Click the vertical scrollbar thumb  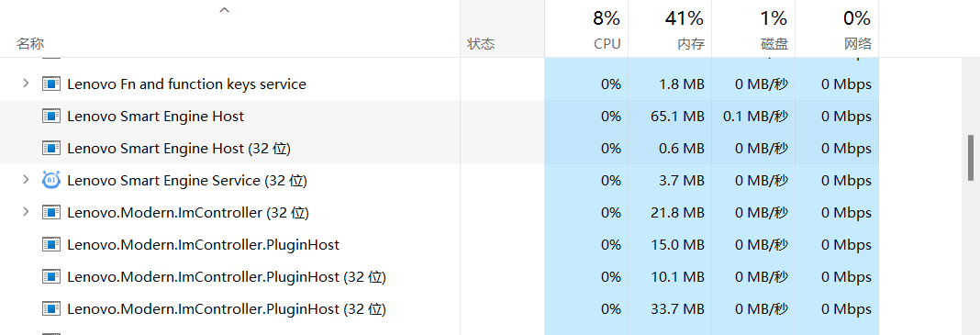pyautogui.click(x=971, y=157)
